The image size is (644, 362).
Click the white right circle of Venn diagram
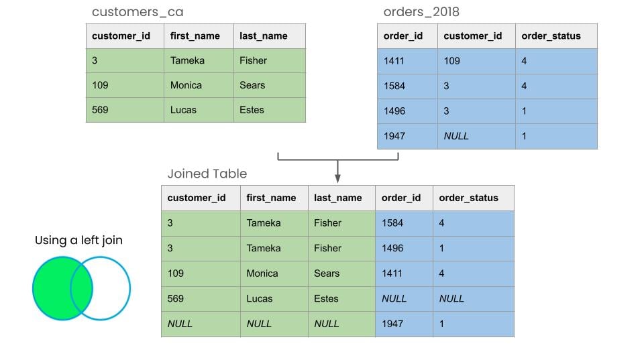coord(101,288)
